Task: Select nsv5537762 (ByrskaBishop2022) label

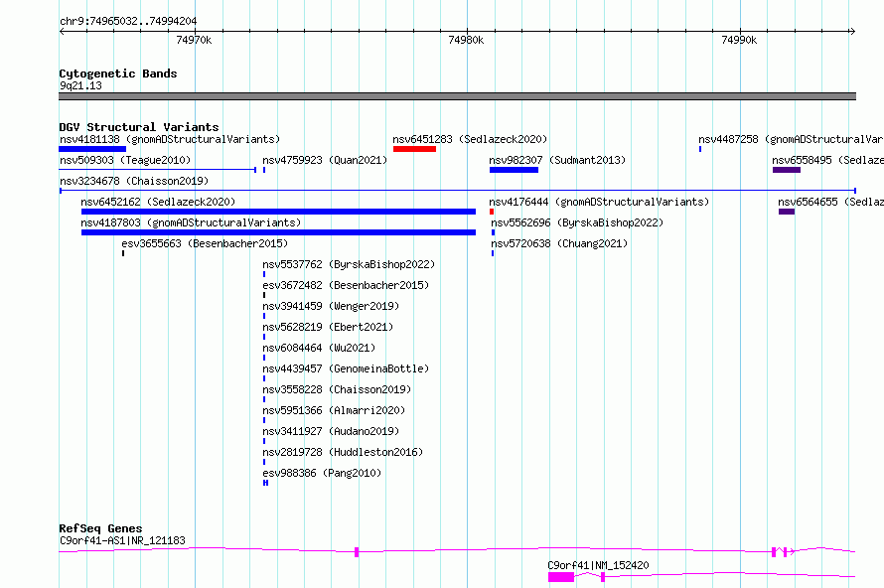Action: pos(349,264)
